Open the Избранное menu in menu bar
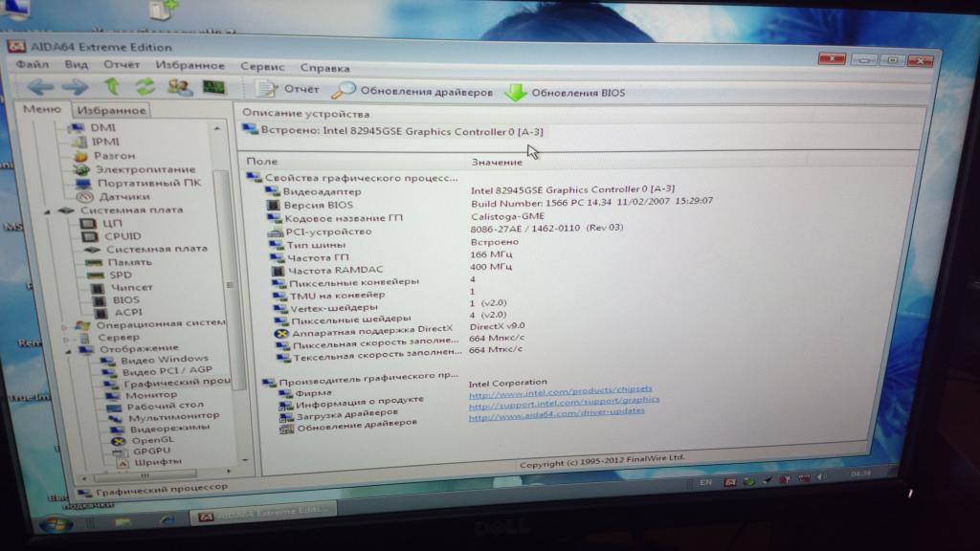Image resolution: width=980 pixels, height=551 pixels. pyautogui.click(x=190, y=65)
